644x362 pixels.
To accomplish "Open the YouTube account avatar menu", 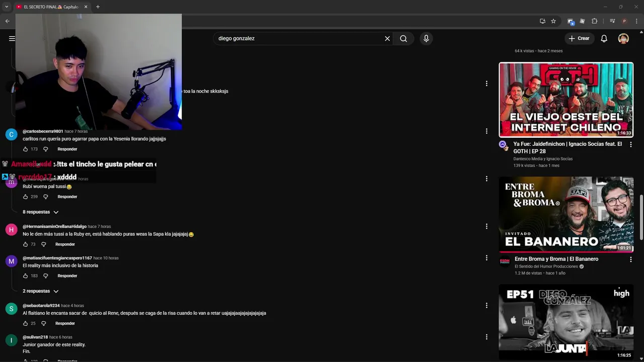I will click(623, 38).
